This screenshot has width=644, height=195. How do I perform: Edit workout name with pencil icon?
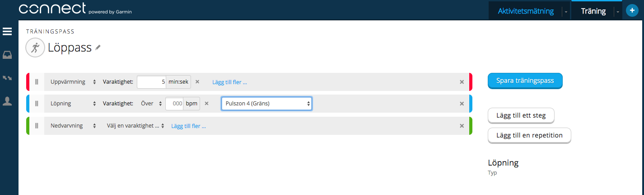pos(98,48)
